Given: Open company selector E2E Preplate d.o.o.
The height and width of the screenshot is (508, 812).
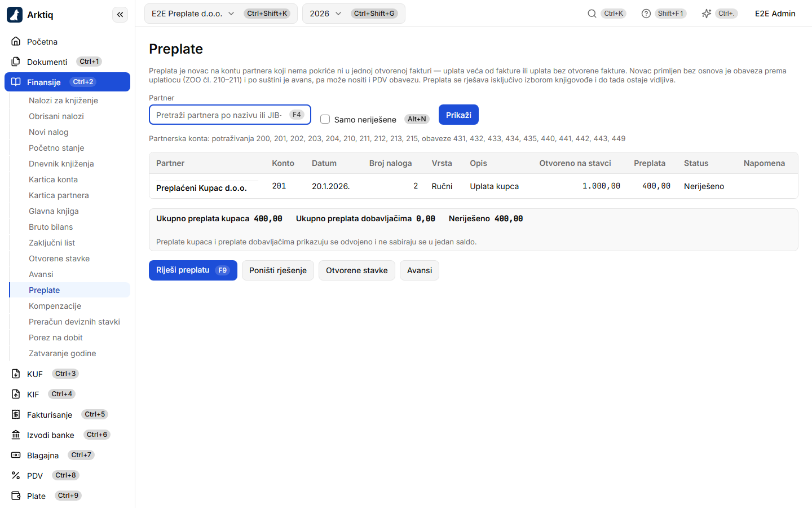Looking at the screenshot, I should pos(221,14).
